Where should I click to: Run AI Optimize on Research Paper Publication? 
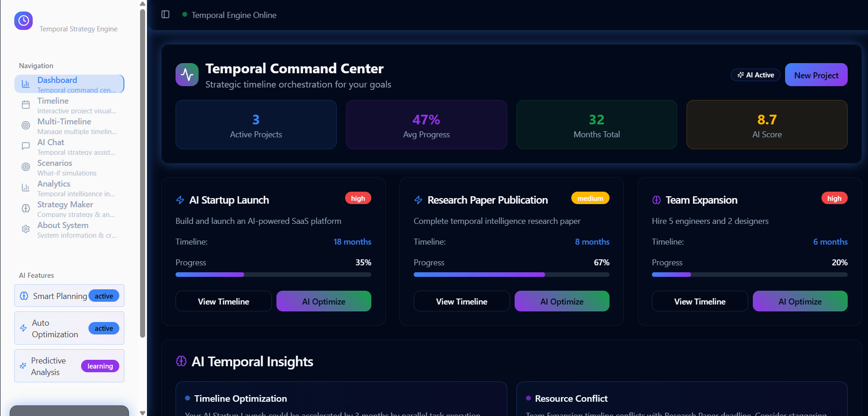pyautogui.click(x=562, y=301)
